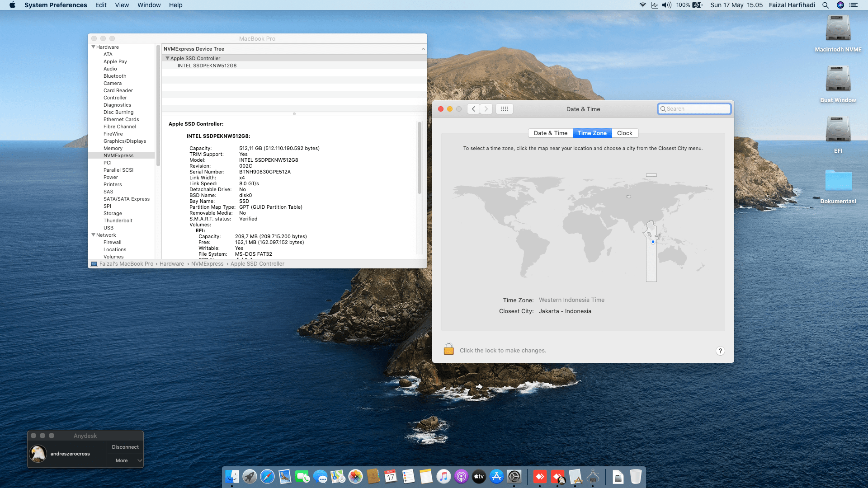Focus the Search field in Date & Time
868x488 pixels.
[694, 109]
